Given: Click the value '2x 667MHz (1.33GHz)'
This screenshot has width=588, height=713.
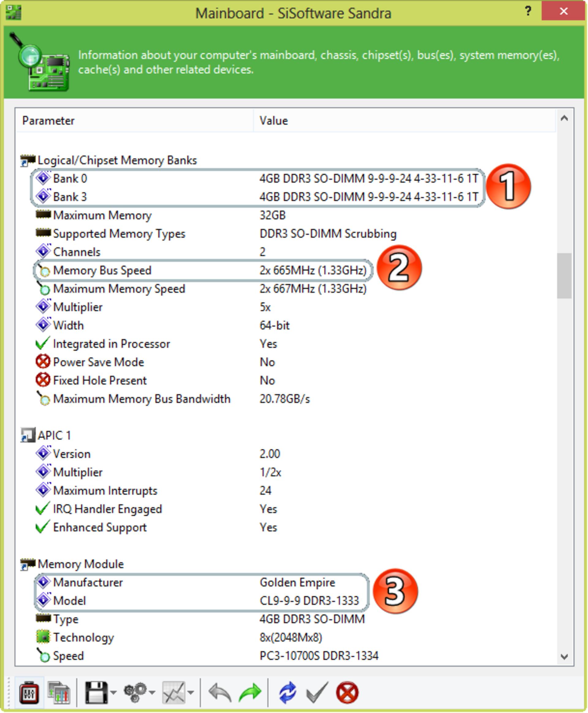Looking at the screenshot, I should 313,289.
